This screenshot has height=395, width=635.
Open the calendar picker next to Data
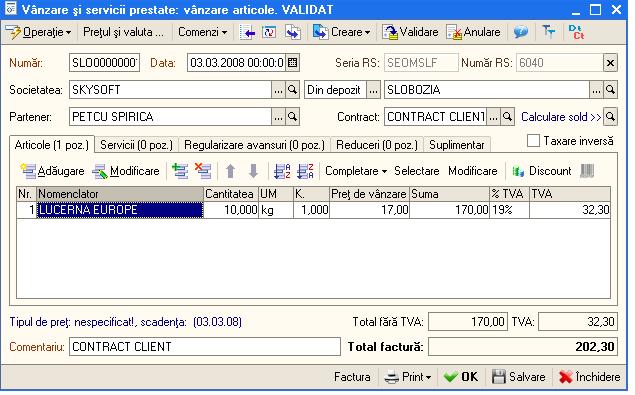[x=292, y=63]
